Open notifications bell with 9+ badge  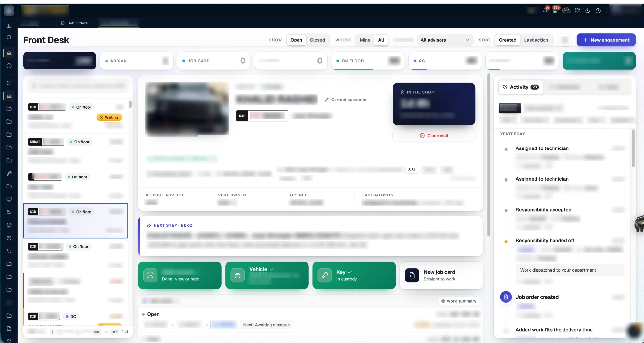click(545, 10)
